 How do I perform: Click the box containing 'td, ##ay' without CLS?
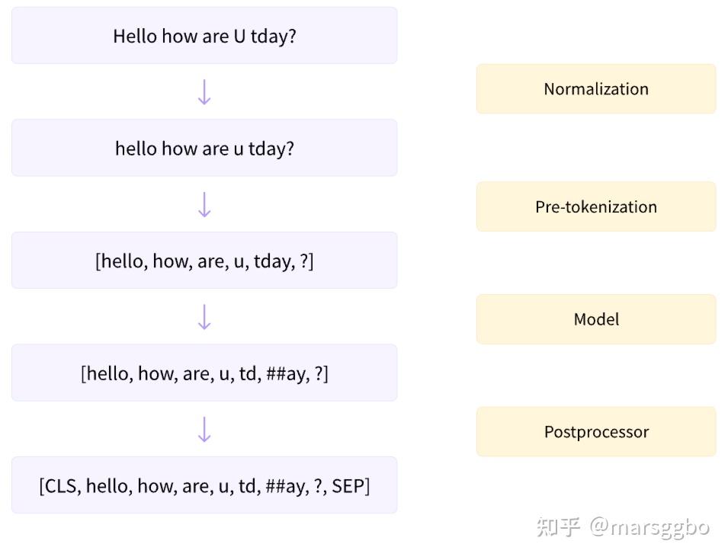[x=204, y=373]
